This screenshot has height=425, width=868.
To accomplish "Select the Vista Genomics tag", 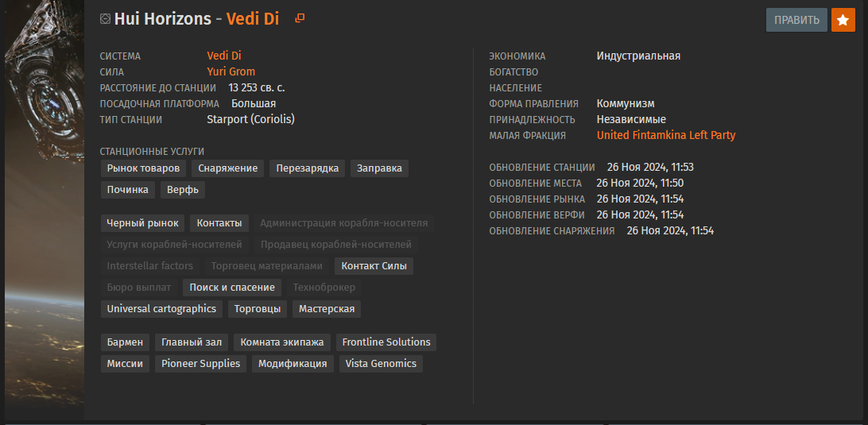I will tap(381, 364).
